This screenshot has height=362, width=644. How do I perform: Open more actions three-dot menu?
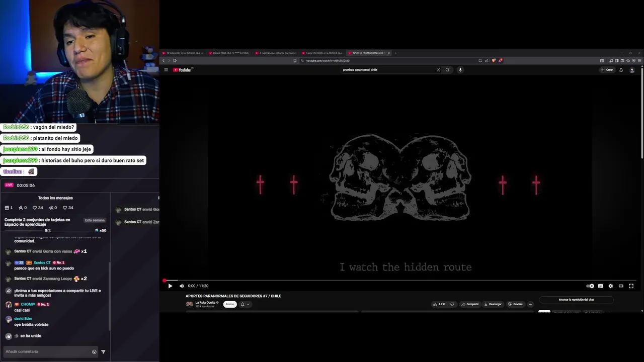pyautogui.click(x=530, y=304)
